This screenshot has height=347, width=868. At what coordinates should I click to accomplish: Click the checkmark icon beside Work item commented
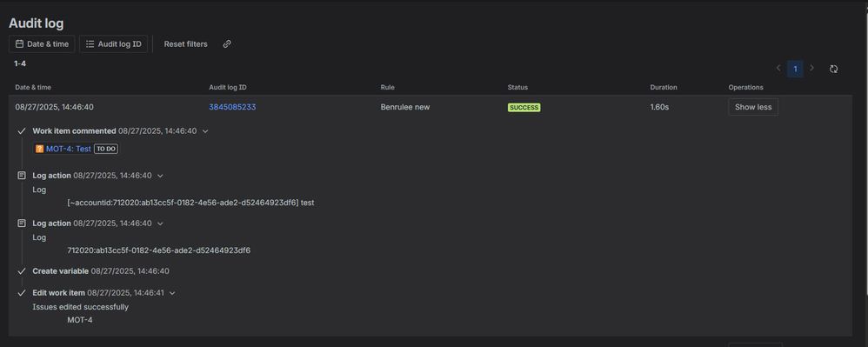click(22, 131)
